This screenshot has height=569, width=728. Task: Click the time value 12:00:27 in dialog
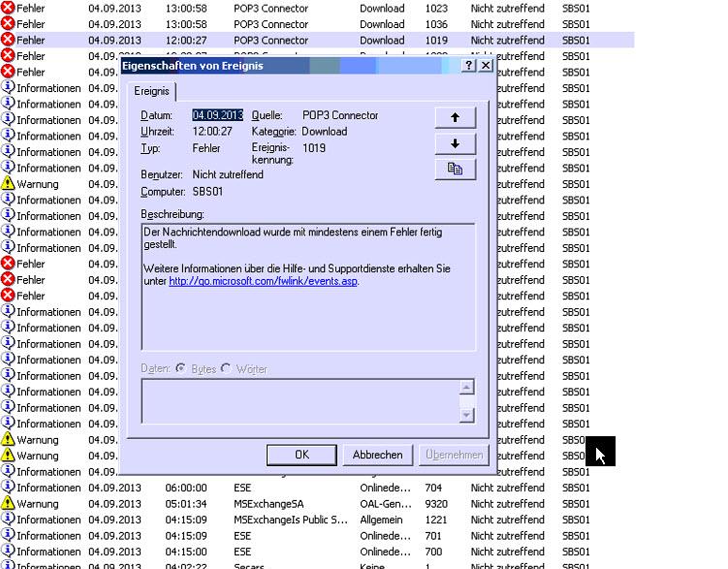click(212, 131)
